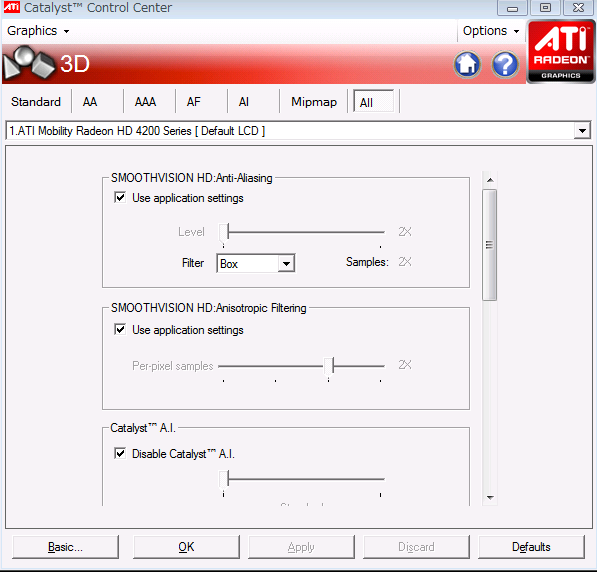Click the settings panel scroll up arrow

[490, 180]
